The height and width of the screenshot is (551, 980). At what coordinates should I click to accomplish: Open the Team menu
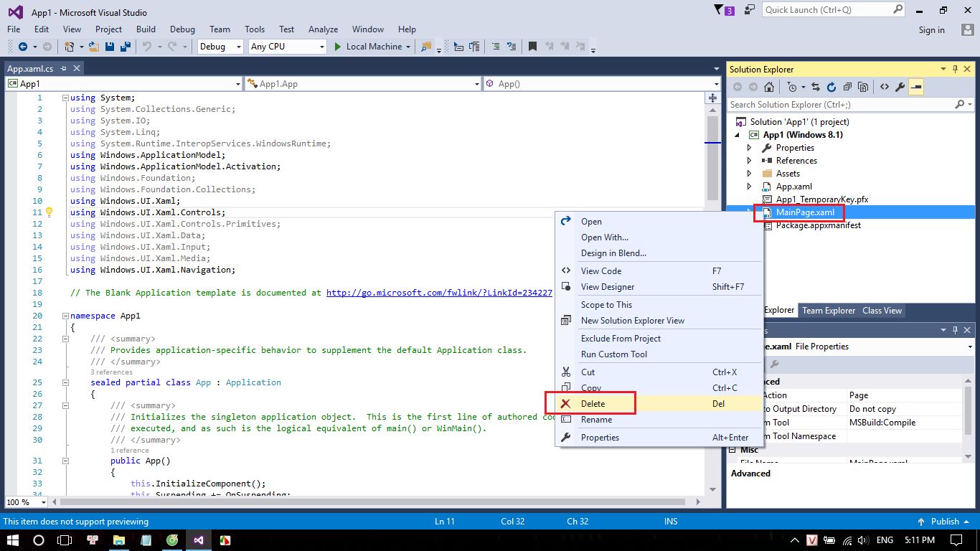pyautogui.click(x=220, y=29)
